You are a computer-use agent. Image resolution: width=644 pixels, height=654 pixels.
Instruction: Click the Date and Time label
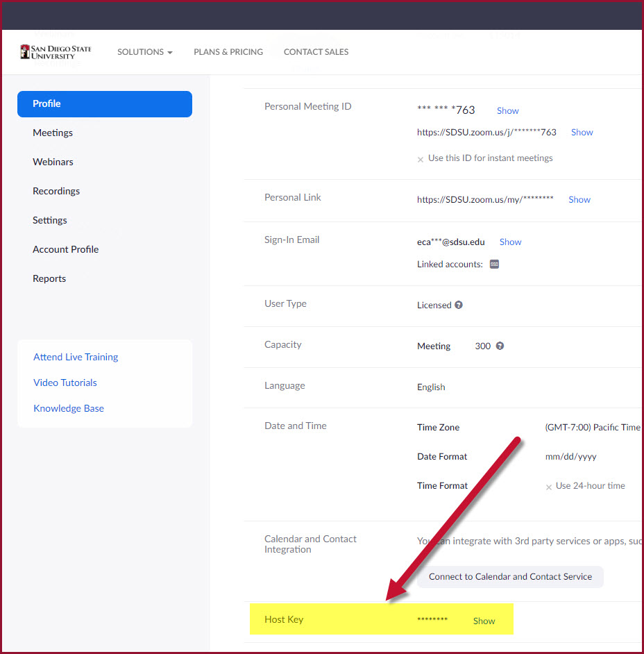(x=295, y=426)
